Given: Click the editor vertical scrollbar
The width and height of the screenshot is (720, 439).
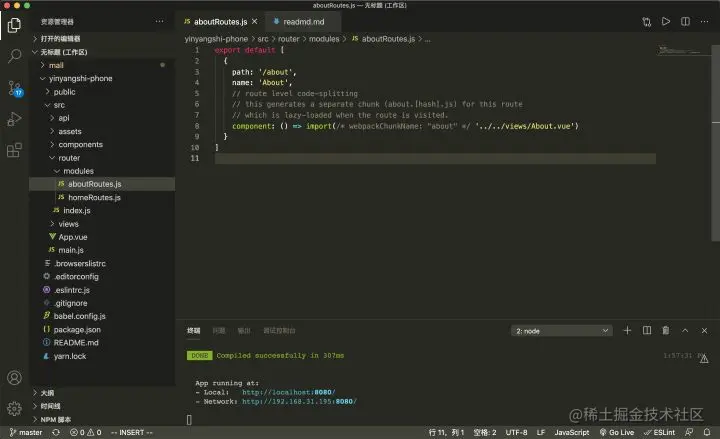Looking at the screenshot, I should (x=715, y=142).
